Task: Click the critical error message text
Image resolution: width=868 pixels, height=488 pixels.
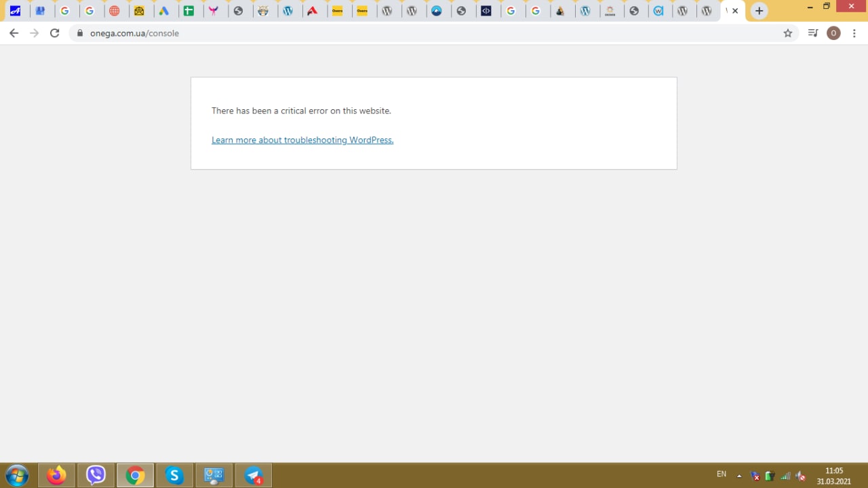Action: (301, 111)
